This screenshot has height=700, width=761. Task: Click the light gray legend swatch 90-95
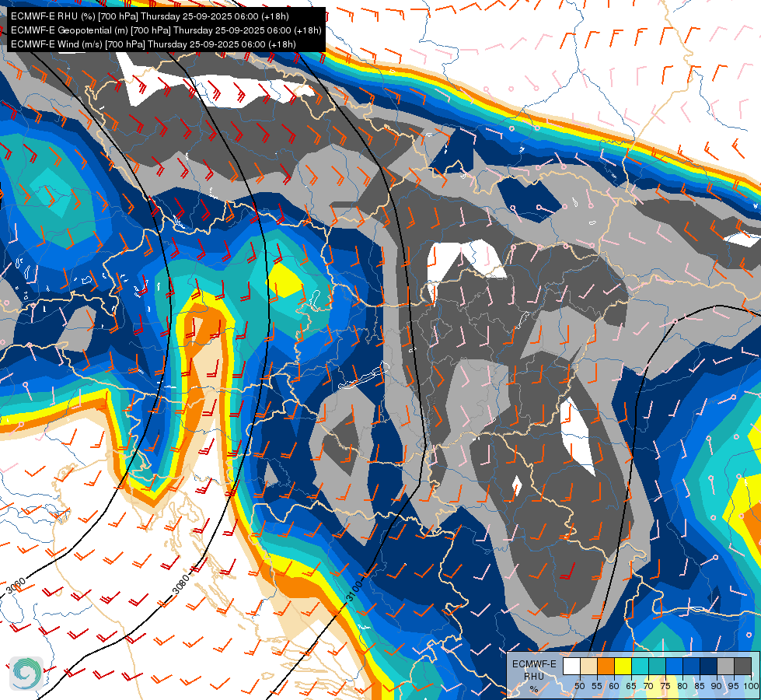click(726, 666)
